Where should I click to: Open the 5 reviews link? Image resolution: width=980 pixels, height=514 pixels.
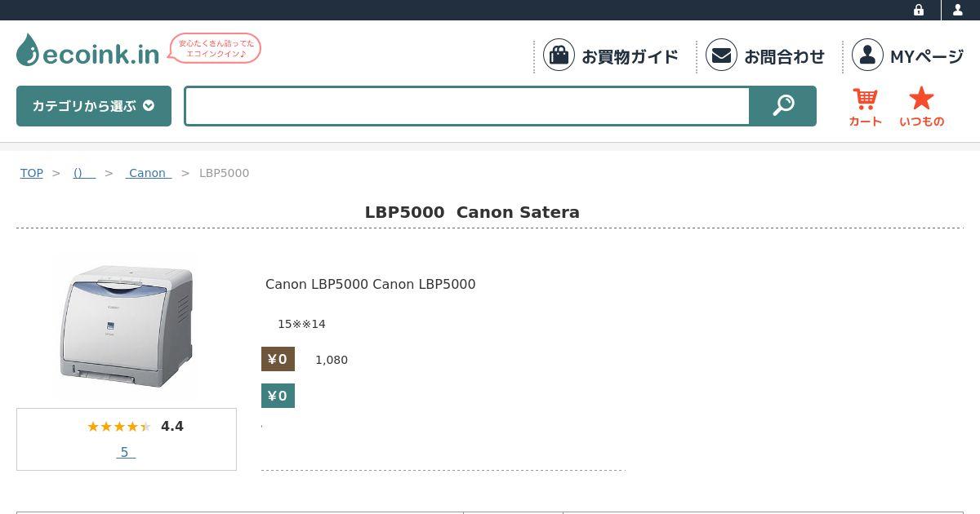click(x=126, y=452)
